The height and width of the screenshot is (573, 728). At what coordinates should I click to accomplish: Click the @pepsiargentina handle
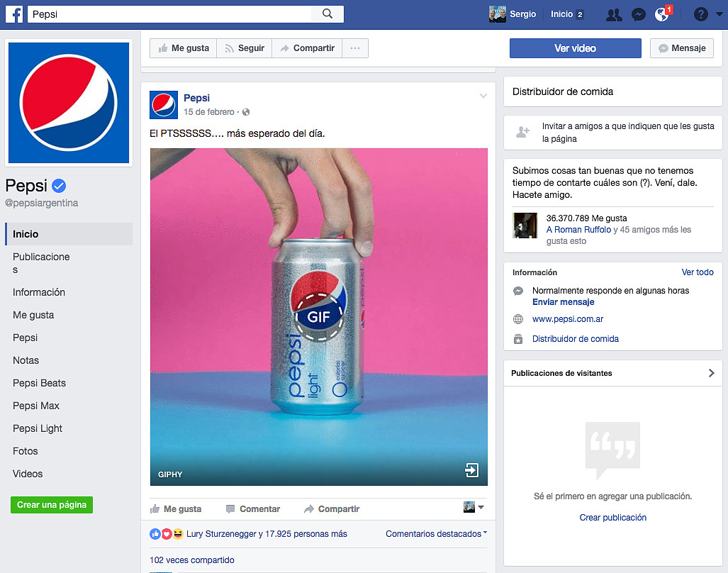pyautogui.click(x=41, y=203)
